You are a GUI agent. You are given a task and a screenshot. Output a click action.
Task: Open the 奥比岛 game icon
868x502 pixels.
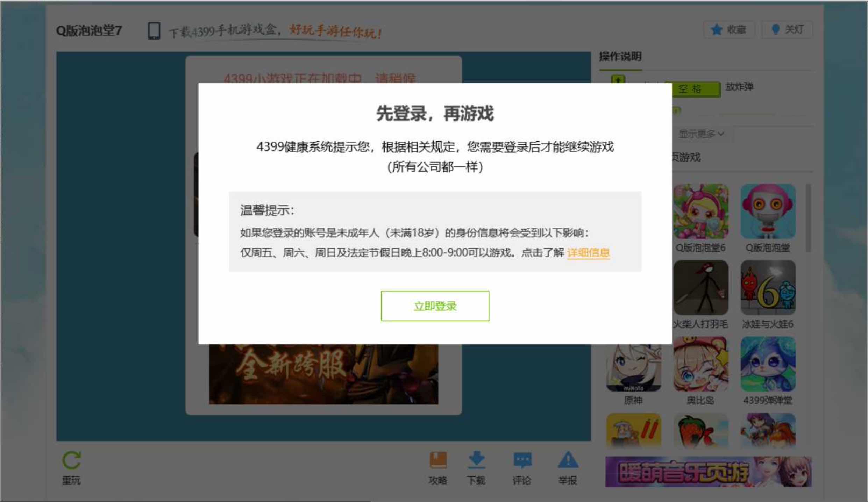(701, 364)
